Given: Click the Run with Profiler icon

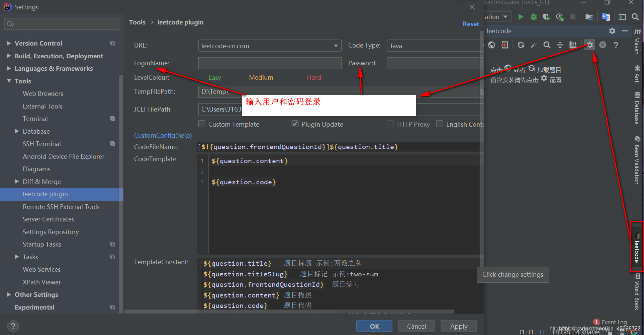Looking at the screenshot, I should tap(560, 17).
